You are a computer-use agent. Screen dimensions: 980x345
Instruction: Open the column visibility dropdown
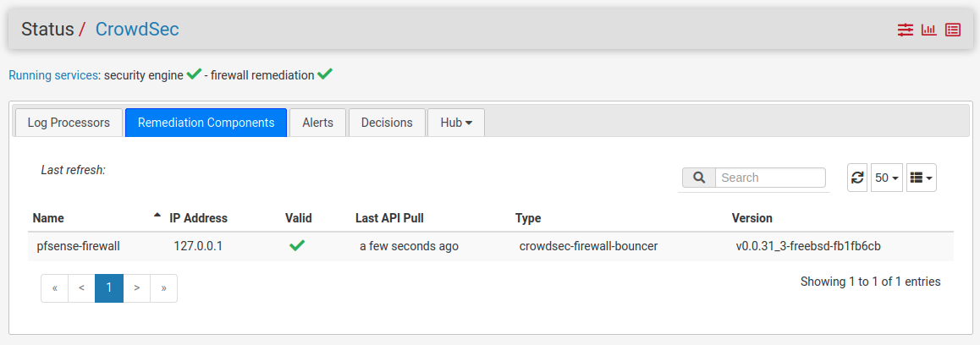921,178
